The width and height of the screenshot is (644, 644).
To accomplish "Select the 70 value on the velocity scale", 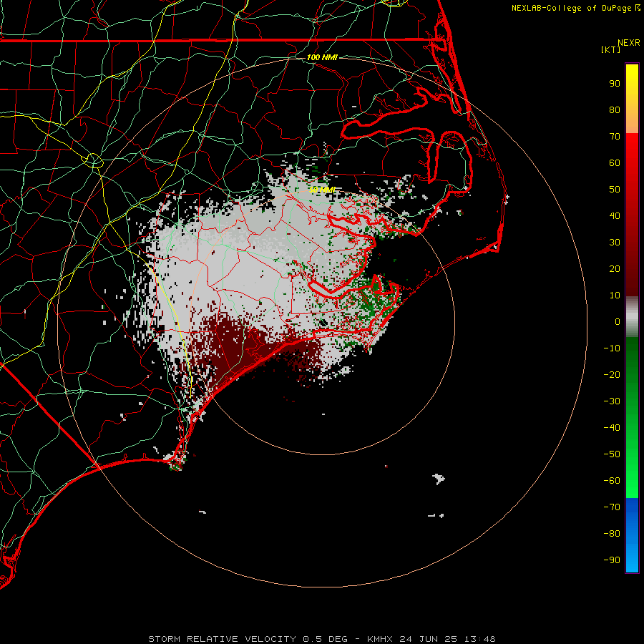I will (x=615, y=137).
